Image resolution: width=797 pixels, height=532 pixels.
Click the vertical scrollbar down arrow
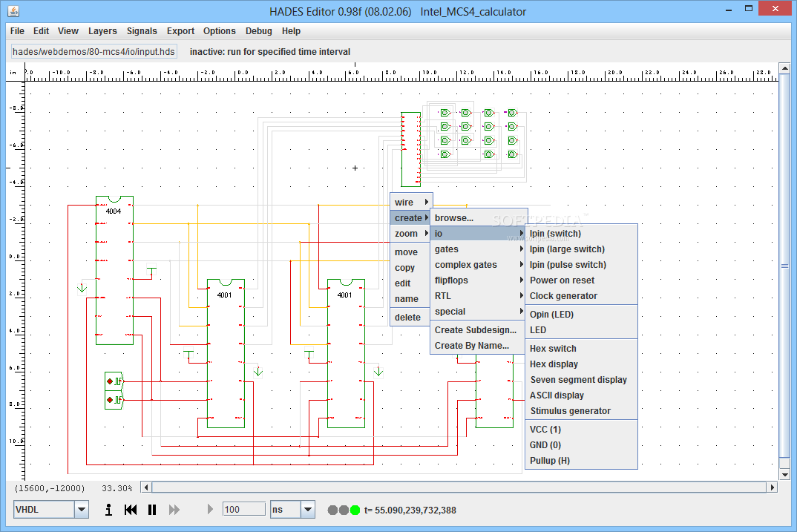785,475
